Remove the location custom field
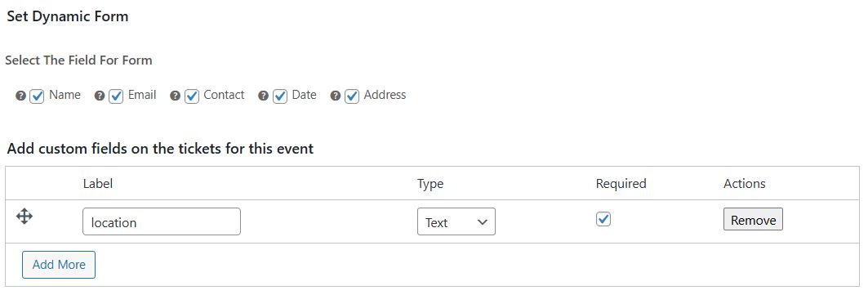This screenshot has width=868, height=295. (753, 219)
